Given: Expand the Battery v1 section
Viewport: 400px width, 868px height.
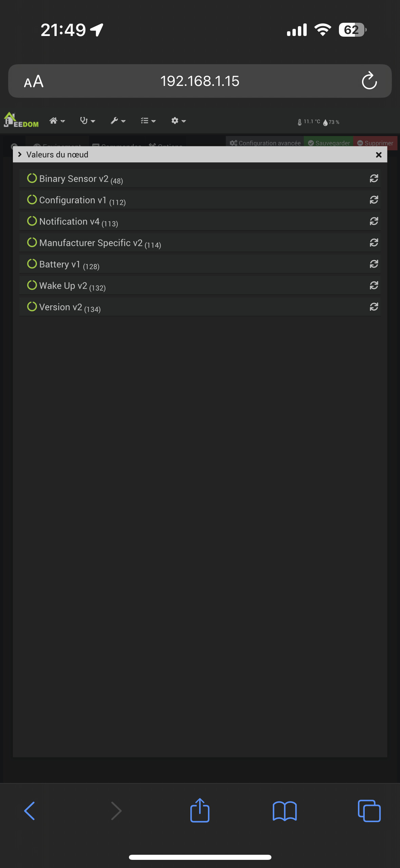Looking at the screenshot, I should click(x=60, y=264).
